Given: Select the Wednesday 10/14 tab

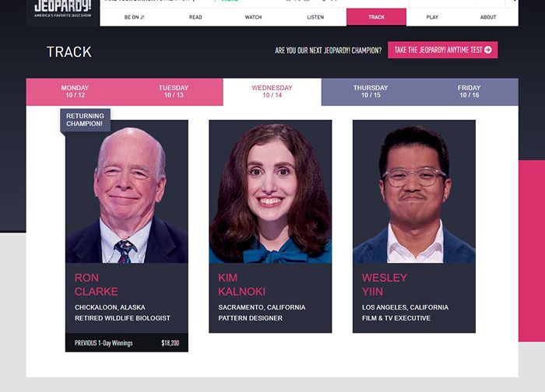Looking at the screenshot, I should click(x=272, y=92).
